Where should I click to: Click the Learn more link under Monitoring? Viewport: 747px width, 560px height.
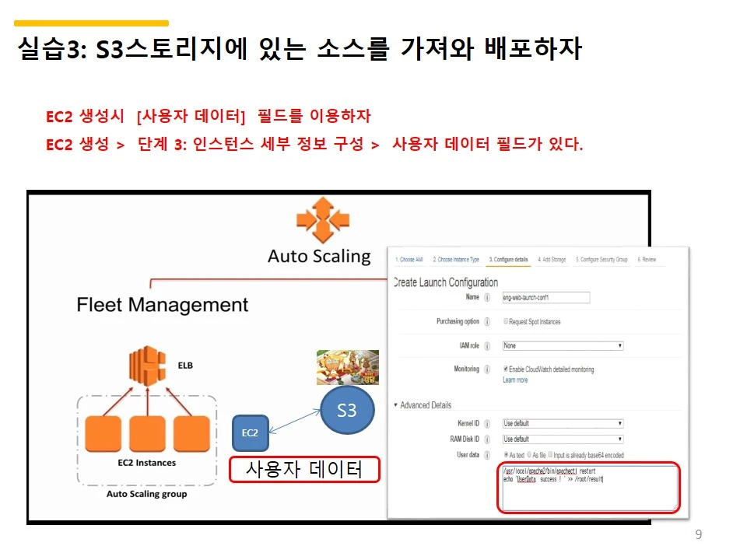515,380
